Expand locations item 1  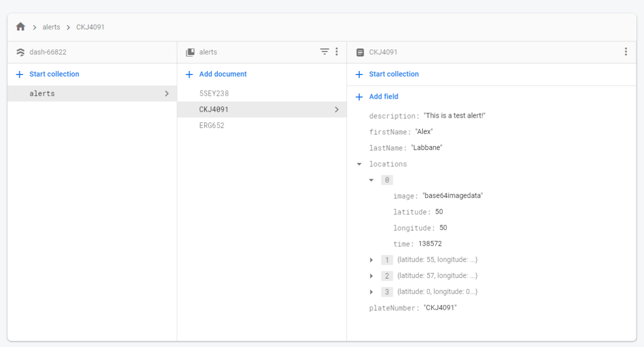pyautogui.click(x=371, y=260)
